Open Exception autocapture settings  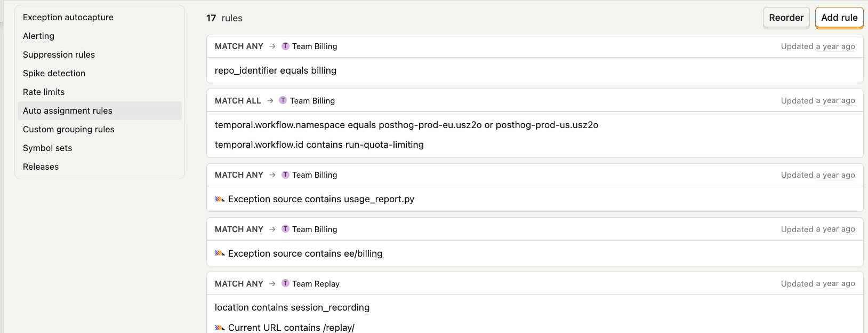(x=100, y=17)
